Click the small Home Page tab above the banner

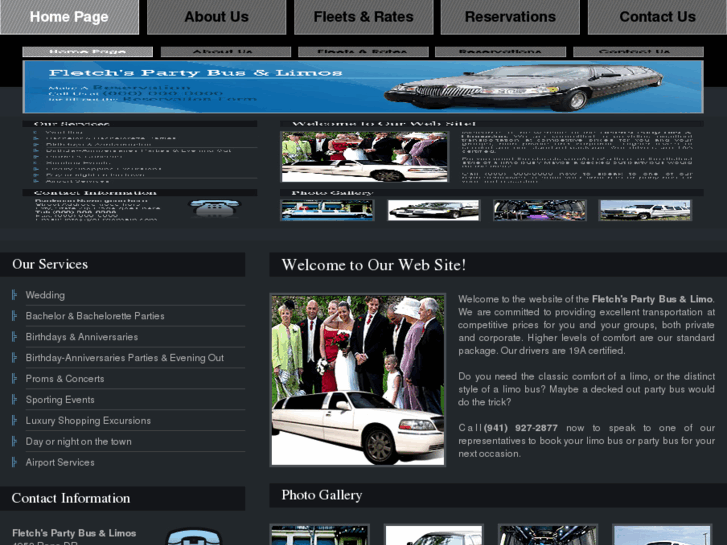click(88, 51)
